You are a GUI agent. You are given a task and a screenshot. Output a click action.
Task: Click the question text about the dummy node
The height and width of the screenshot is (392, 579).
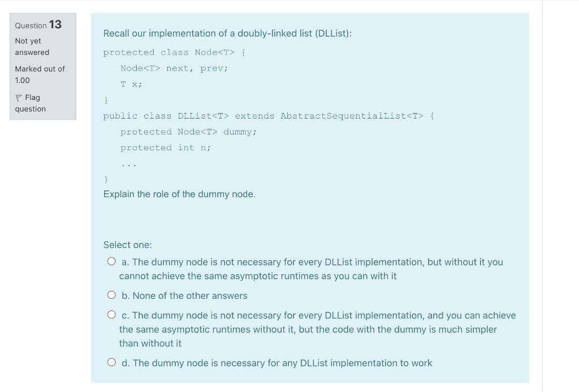[179, 194]
